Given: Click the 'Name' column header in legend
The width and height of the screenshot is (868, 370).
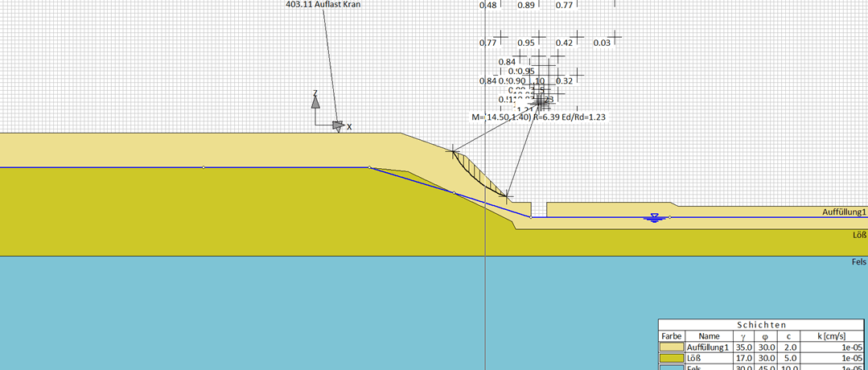Looking at the screenshot, I should point(709,336).
